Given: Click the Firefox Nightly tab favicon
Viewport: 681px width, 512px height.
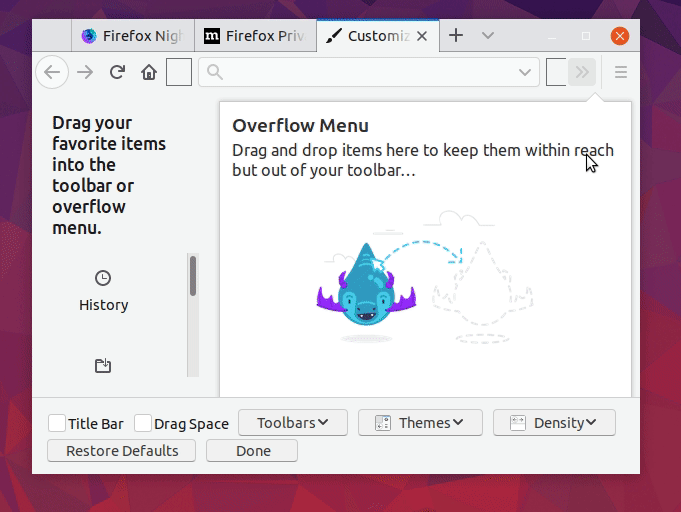Looking at the screenshot, I should pyautogui.click(x=89, y=36).
